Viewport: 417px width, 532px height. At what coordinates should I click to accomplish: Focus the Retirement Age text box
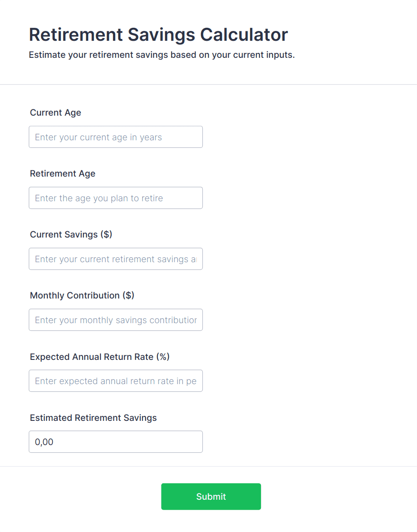[x=115, y=198]
